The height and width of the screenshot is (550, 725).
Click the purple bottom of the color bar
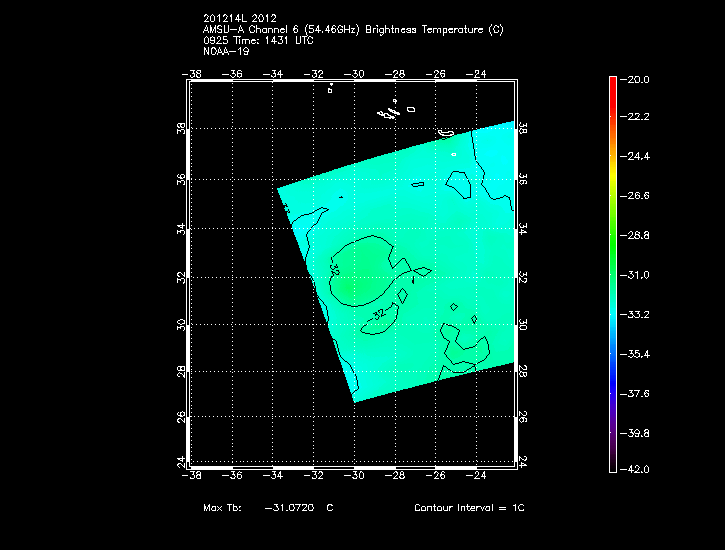pyautogui.click(x=612, y=455)
